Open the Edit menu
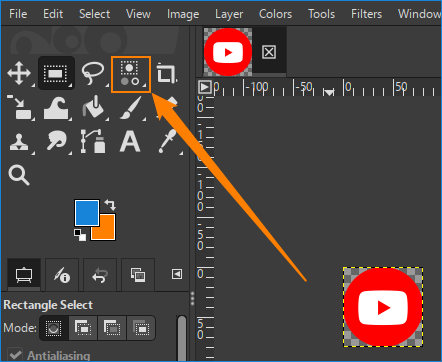The height and width of the screenshot is (362, 442). click(x=53, y=14)
